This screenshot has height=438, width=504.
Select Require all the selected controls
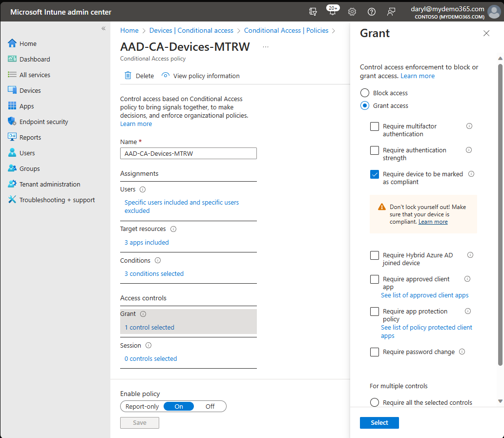click(x=375, y=402)
